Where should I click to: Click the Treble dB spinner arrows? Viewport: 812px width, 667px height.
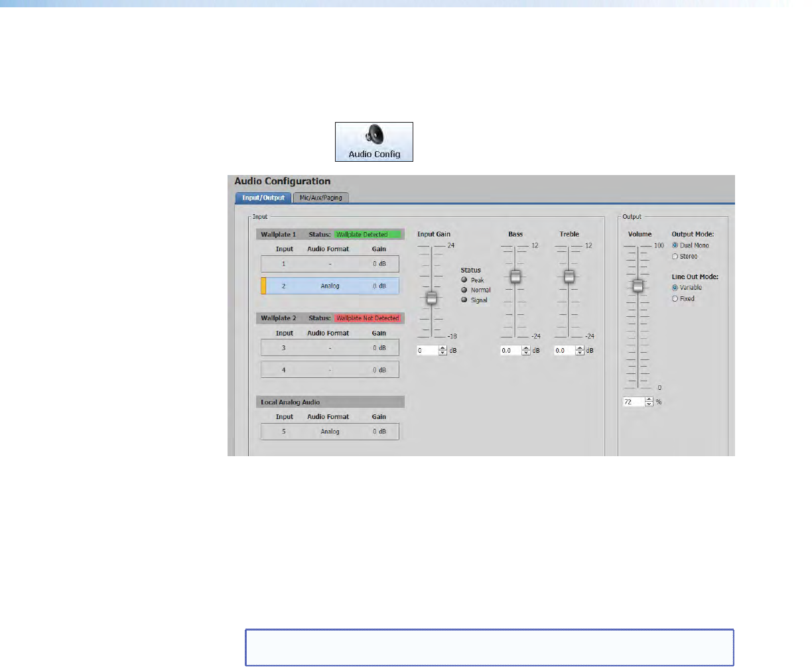pos(580,351)
